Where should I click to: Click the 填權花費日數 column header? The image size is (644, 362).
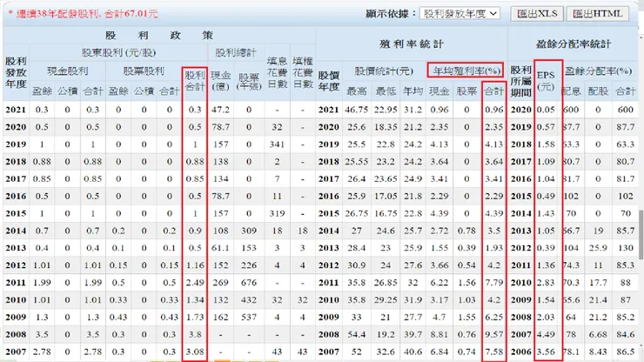(303, 72)
